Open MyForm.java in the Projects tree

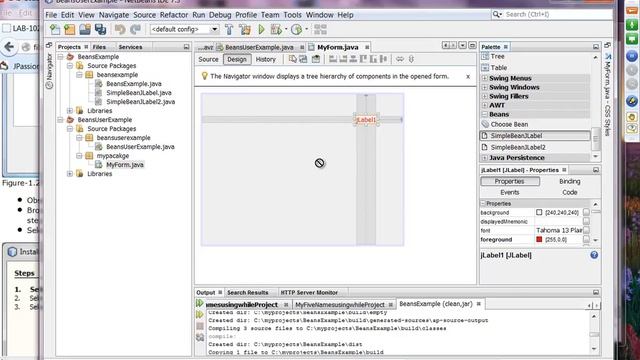point(125,165)
